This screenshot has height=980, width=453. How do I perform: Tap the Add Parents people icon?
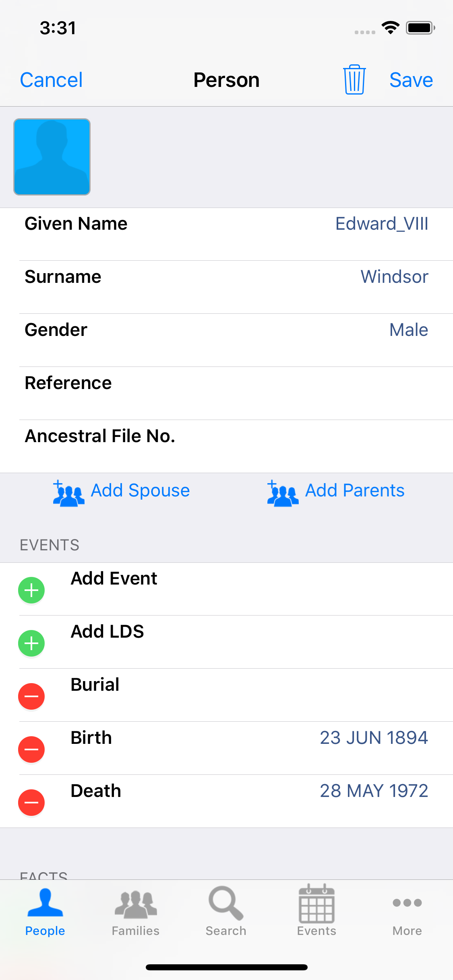pyautogui.click(x=283, y=493)
